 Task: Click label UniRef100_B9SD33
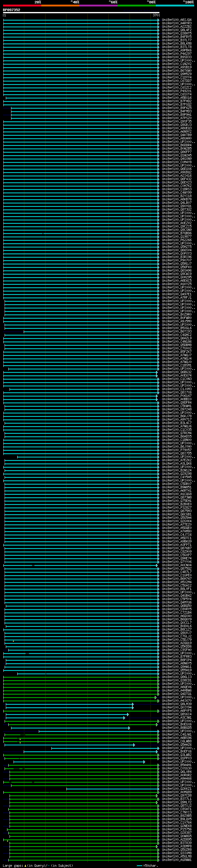pos(177,57)
